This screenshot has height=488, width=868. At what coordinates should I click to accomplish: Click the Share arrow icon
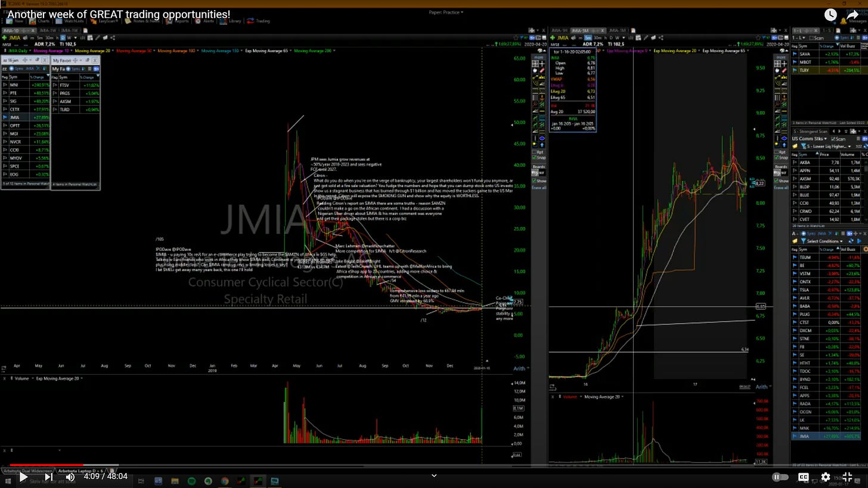[x=854, y=15]
